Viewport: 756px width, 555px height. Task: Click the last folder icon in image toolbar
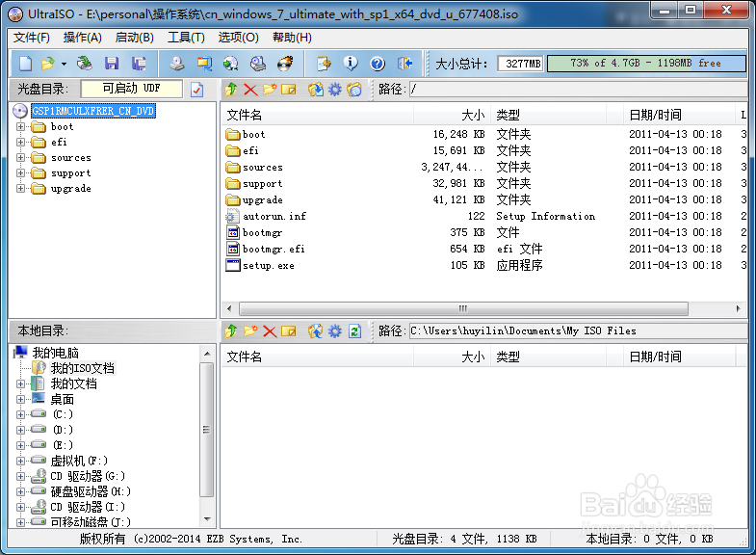pos(353,90)
